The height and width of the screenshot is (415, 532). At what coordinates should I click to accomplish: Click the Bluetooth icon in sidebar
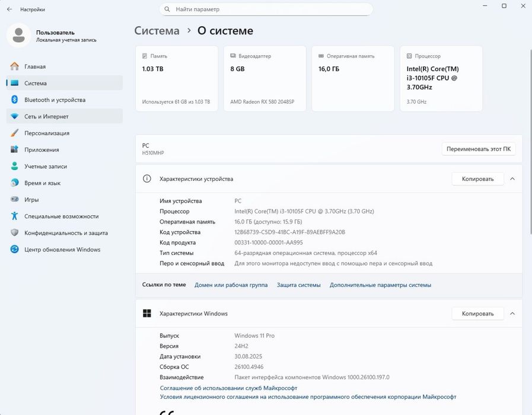coord(14,100)
